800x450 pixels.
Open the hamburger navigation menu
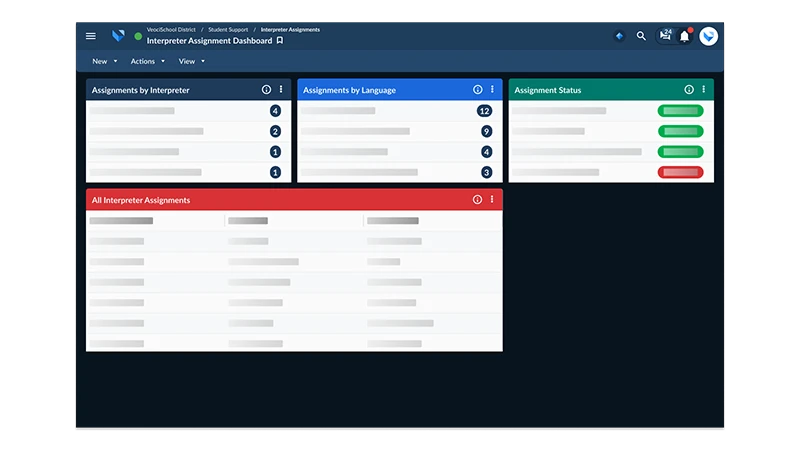(91, 36)
